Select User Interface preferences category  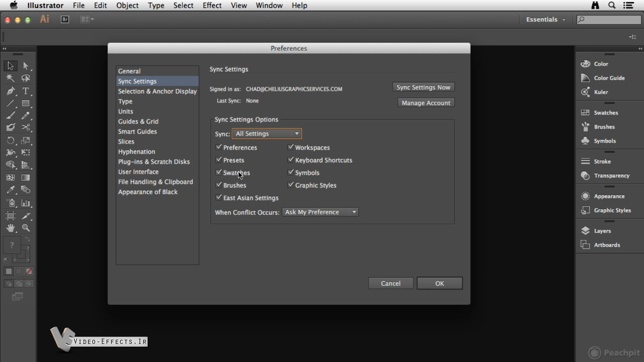157,172
